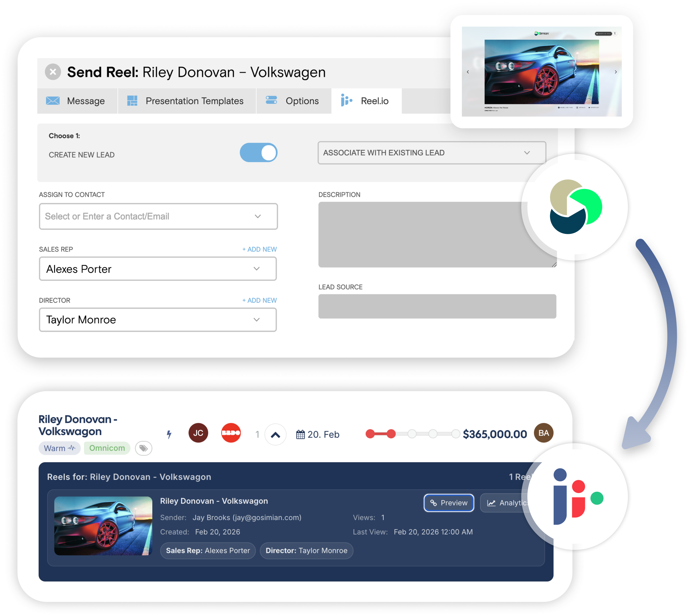Click the Preview button
Screen dimensions: 689x616
pyautogui.click(x=449, y=503)
